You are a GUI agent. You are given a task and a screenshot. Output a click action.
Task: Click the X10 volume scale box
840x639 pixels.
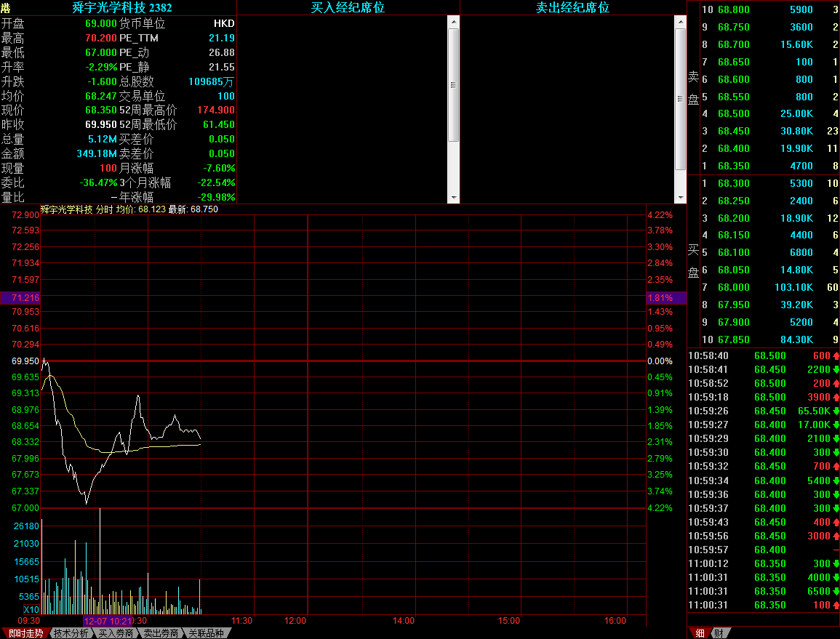pyautogui.click(x=31, y=609)
